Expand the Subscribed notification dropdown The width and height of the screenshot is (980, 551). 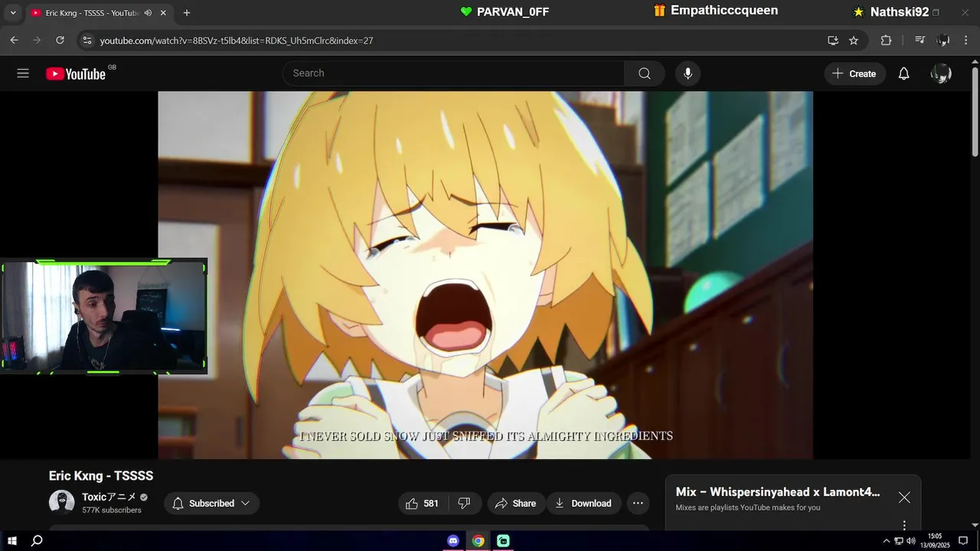[245, 503]
